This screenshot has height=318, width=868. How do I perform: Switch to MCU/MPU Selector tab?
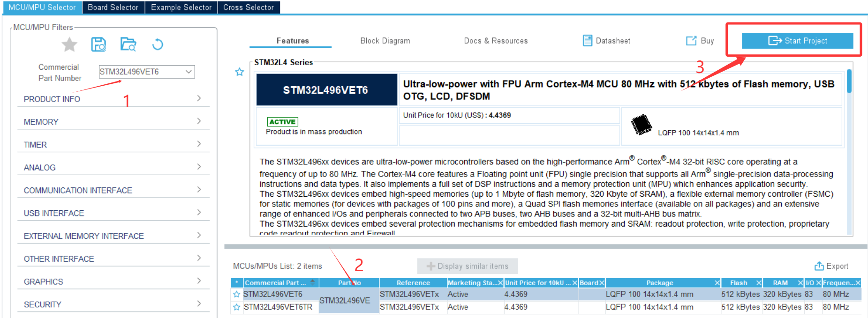(x=42, y=7)
